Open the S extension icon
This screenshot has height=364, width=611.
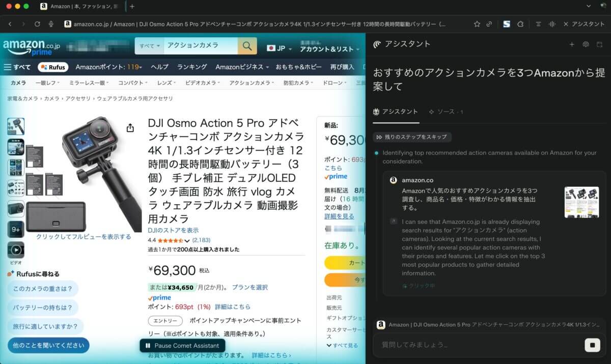coord(507,24)
